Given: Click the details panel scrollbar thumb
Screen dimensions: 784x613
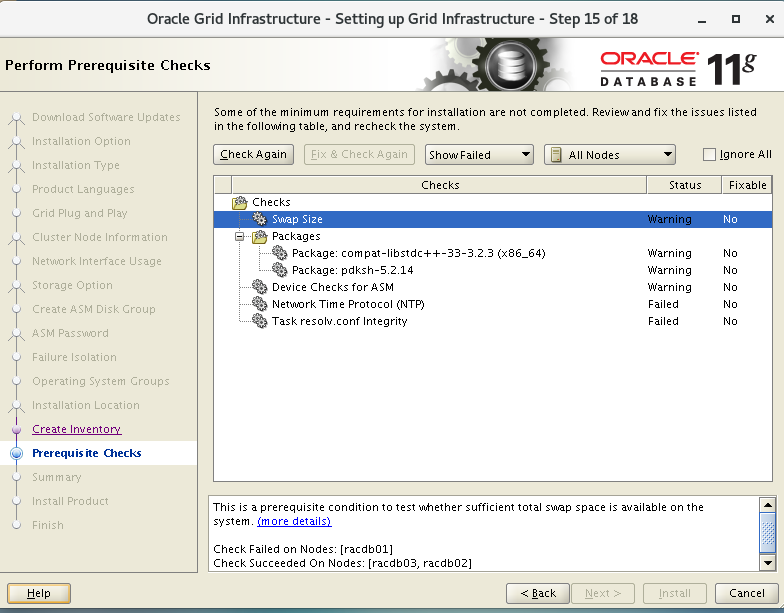Looking at the screenshot, I should pyautogui.click(x=767, y=532).
